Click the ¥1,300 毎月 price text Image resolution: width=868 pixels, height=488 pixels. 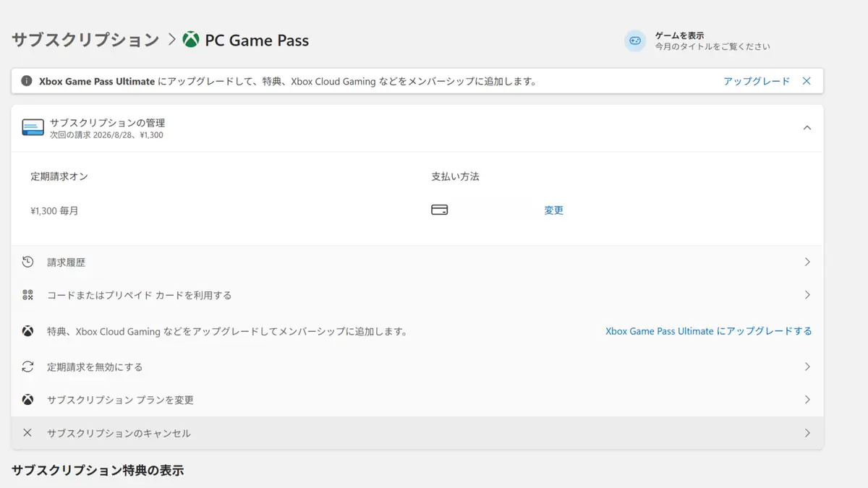point(54,211)
